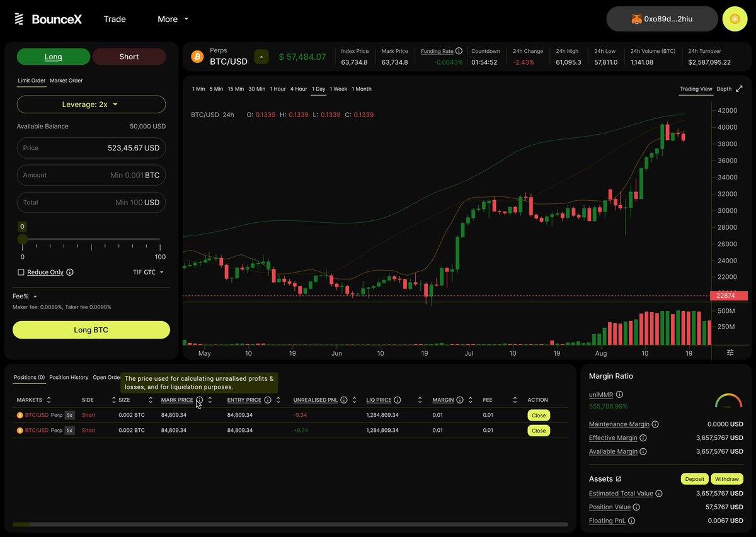
Task: Select 30 Min timeframe
Action: 257,89
